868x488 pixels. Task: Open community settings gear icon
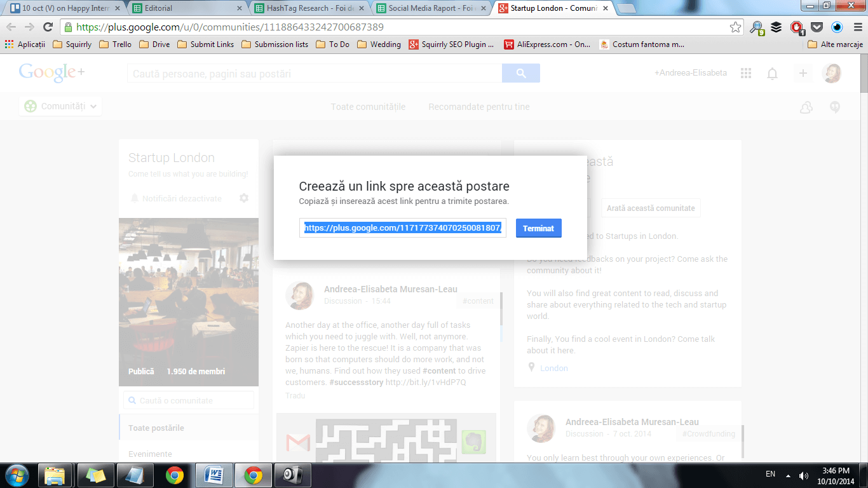[x=244, y=198]
